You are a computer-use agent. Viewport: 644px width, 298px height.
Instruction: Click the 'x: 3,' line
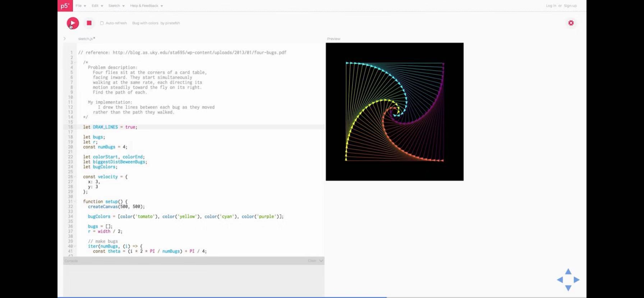click(94, 182)
